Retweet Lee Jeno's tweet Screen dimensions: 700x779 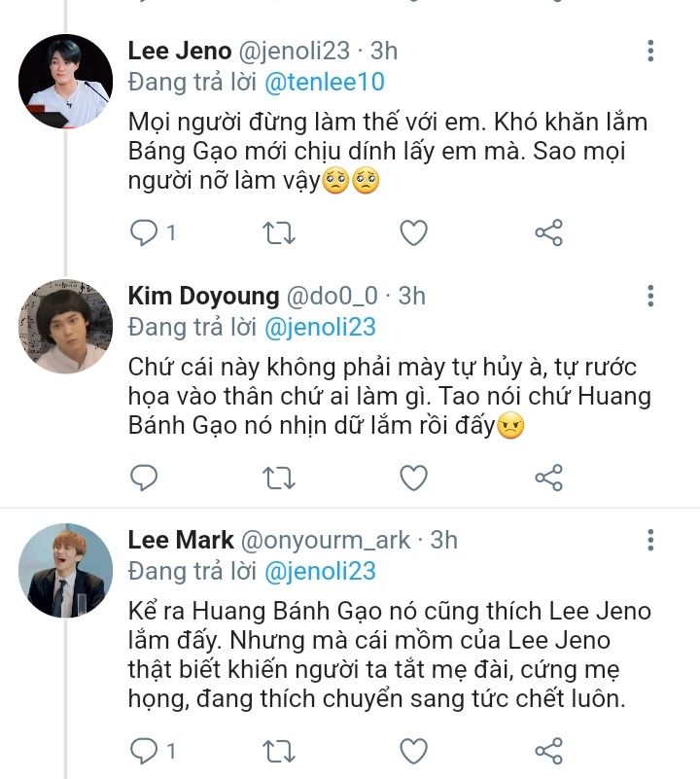(x=280, y=232)
